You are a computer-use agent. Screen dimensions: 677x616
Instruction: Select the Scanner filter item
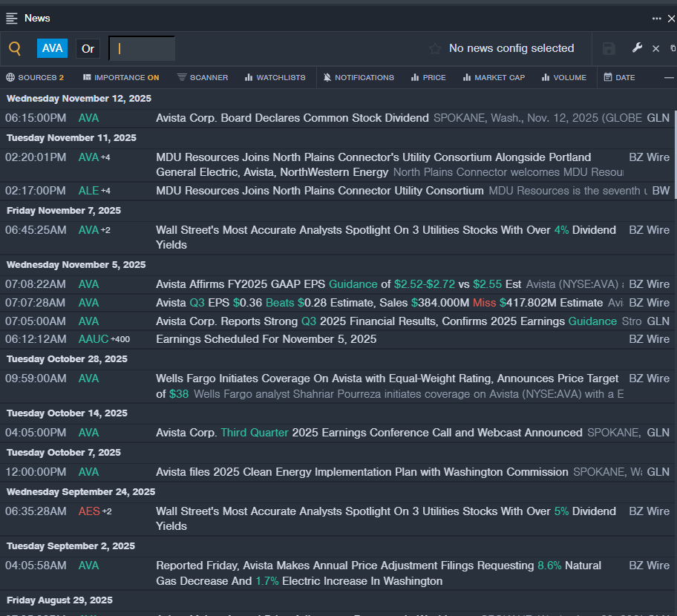[203, 77]
